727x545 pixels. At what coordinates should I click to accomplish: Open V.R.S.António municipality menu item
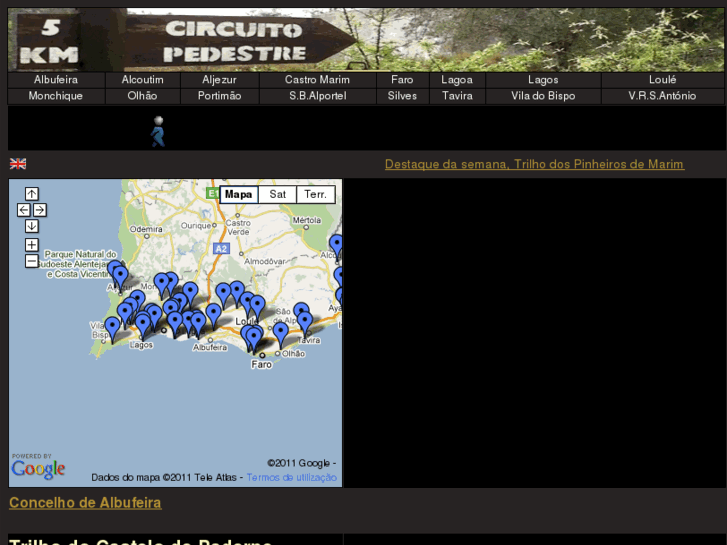663,96
